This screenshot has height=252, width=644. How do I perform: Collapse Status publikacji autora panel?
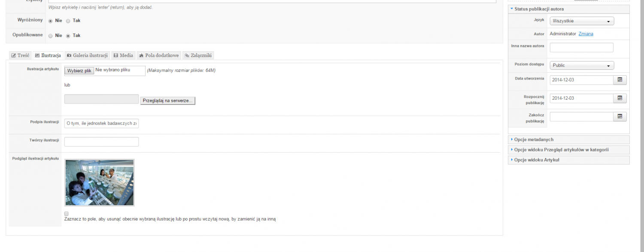[539, 9]
